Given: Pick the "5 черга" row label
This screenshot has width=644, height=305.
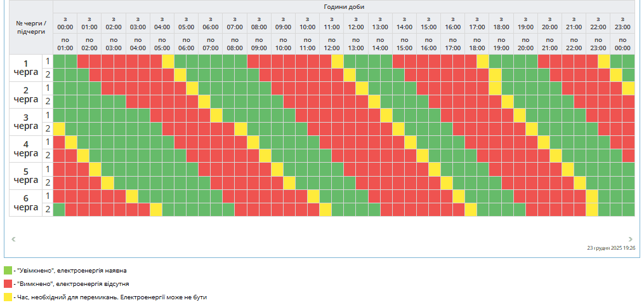Looking at the screenshot, I should [x=25, y=175].
